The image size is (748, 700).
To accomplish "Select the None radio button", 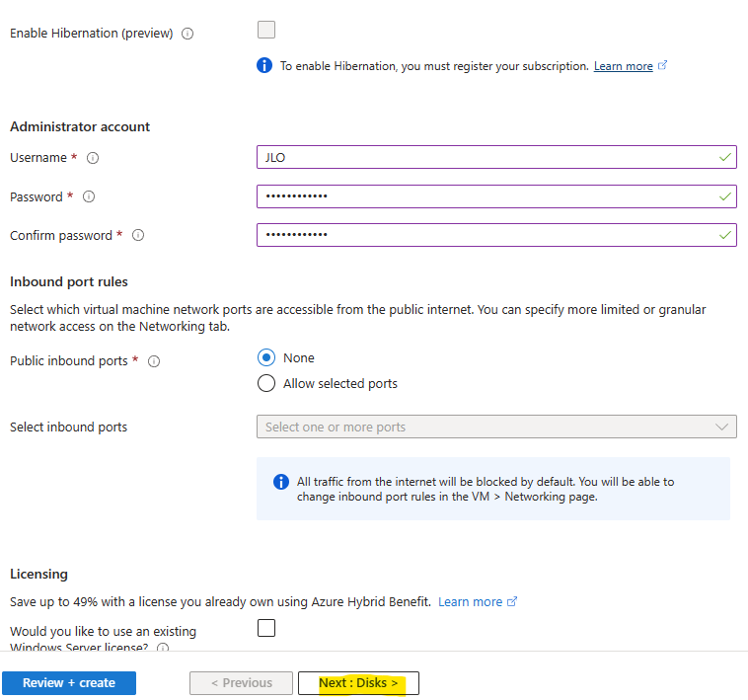I will tap(266, 357).
